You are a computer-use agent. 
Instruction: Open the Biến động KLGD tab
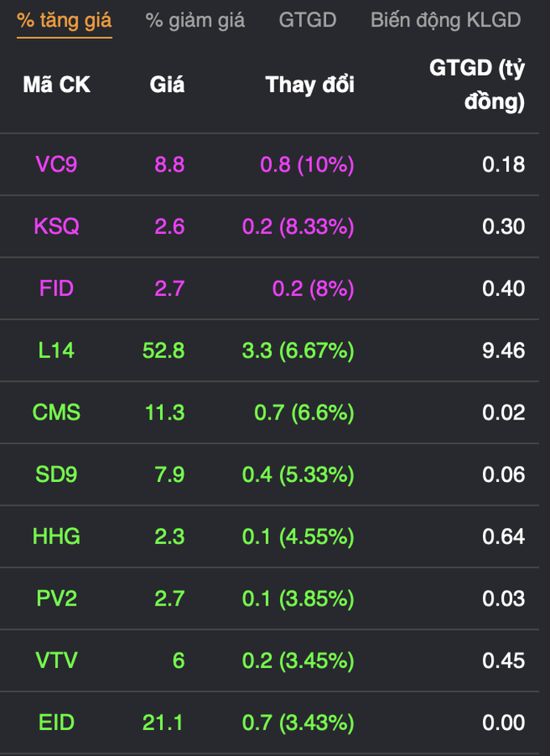446,21
